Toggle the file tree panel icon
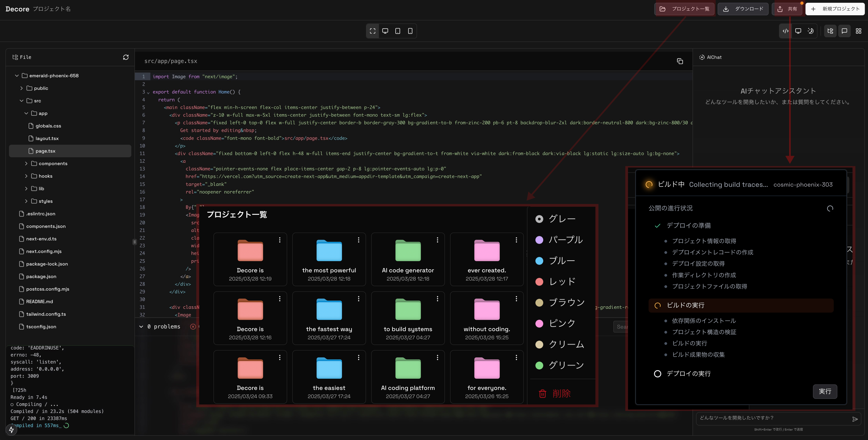This screenshot has height=440, width=868. point(830,31)
